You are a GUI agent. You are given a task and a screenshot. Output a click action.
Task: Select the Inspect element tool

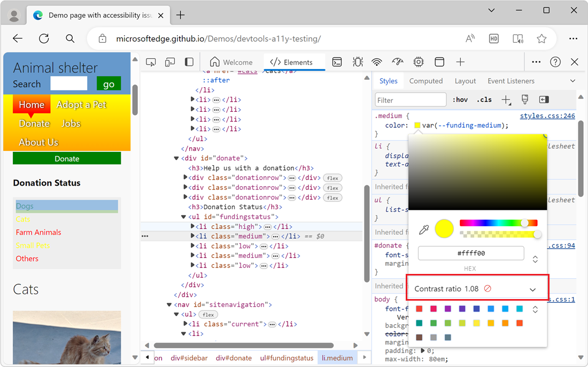coord(151,62)
